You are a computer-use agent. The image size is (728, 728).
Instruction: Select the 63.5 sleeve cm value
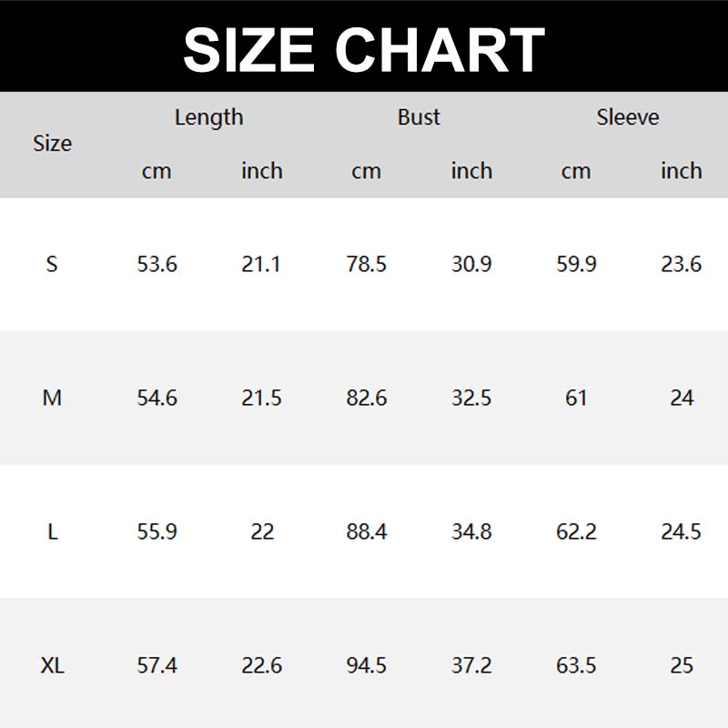click(576, 665)
